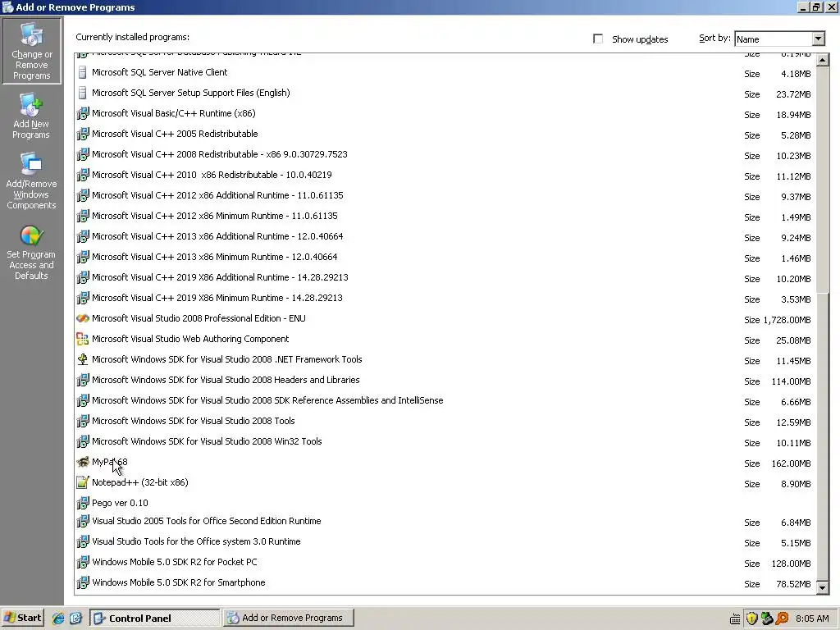Open the Start menu
The height and width of the screenshot is (630, 840).
(x=22, y=618)
